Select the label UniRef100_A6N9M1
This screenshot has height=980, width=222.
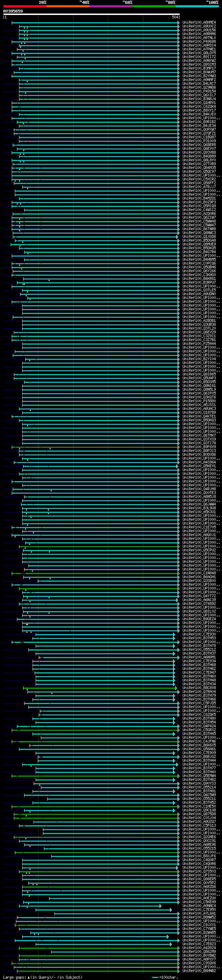[199, 657]
